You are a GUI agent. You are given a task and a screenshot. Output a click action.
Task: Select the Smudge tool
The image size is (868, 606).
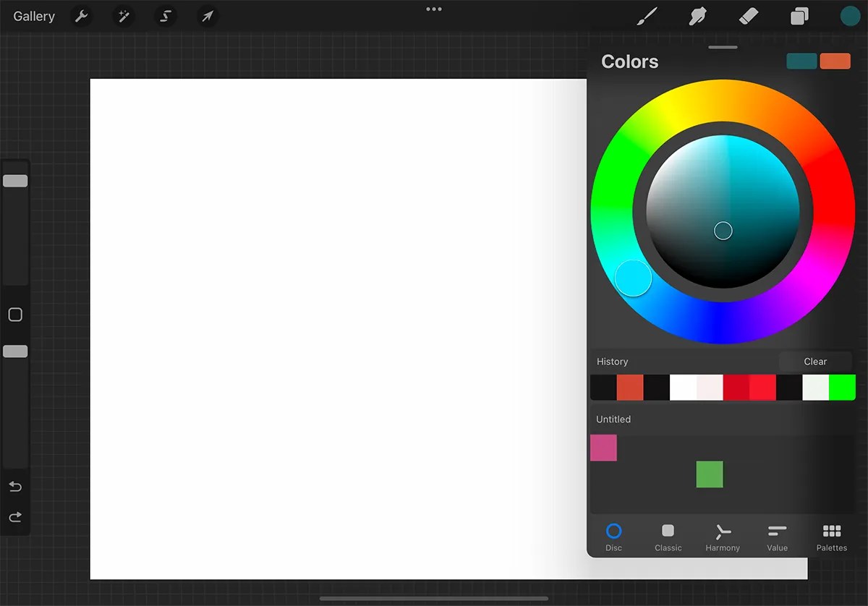(697, 16)
